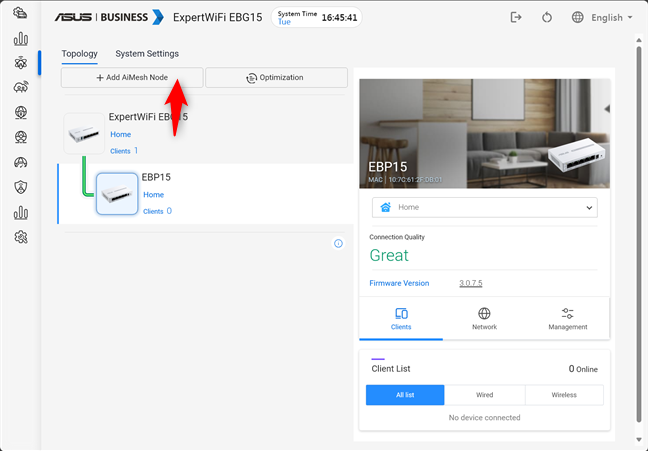Click the reboot icon in the header
648x451 pixels.
pos(547,17)
